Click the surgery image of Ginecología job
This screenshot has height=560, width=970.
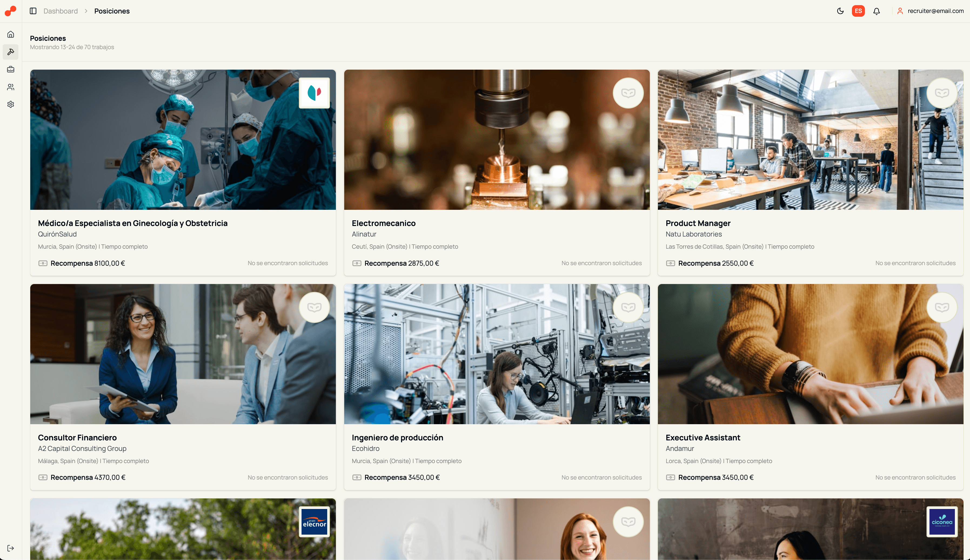coord(183,140)
